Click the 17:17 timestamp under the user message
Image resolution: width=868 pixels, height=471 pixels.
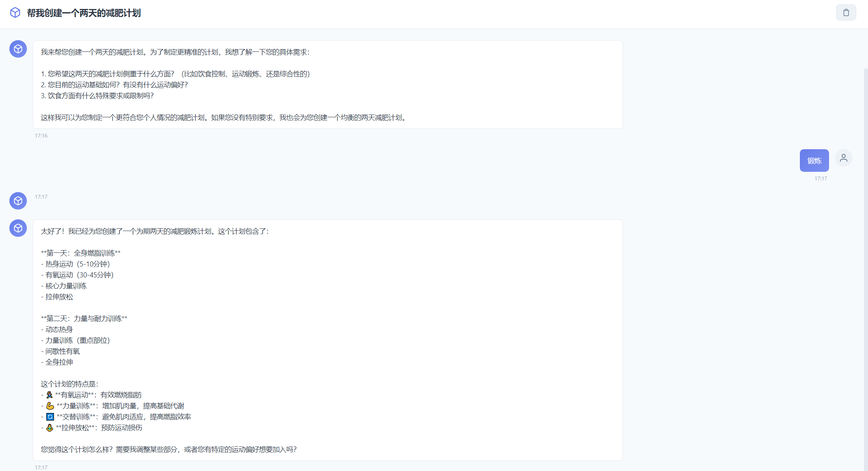tap(820, 178)
